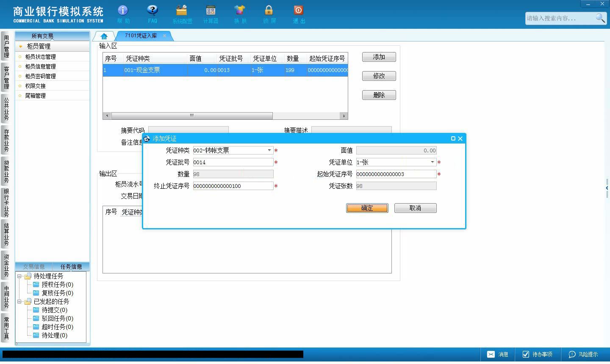610x364 pixels.
Task: Open the 任务信息 panel tab
Action: pyautogui.click(x=71, y=267)
